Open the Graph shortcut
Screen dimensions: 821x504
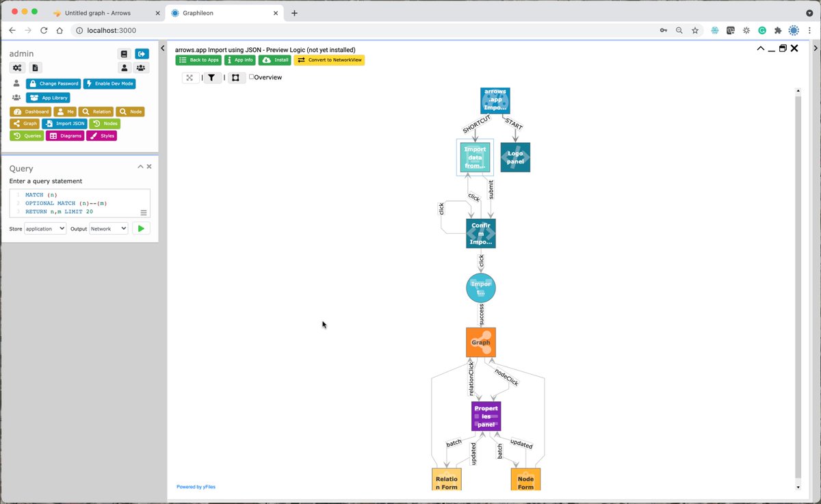coord(24,124)
